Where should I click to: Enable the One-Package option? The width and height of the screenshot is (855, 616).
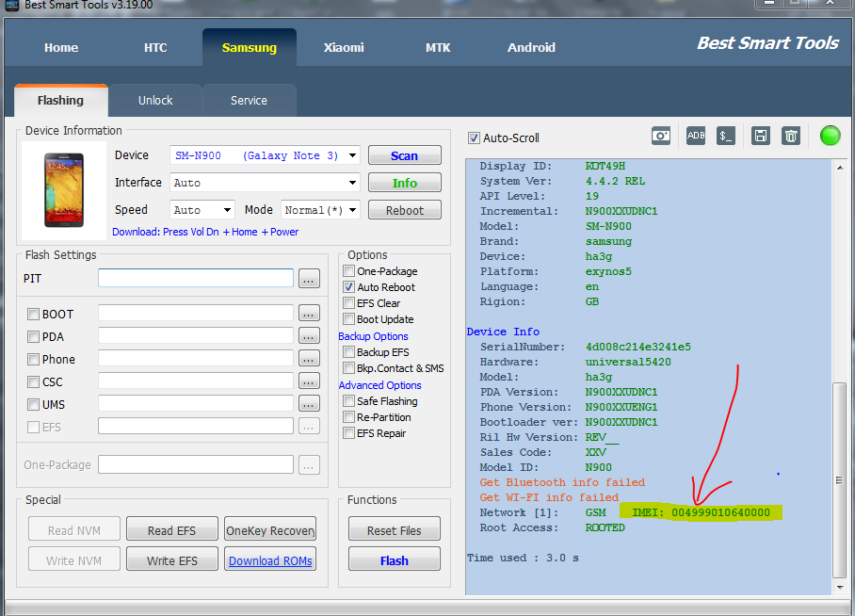point(349,270)
